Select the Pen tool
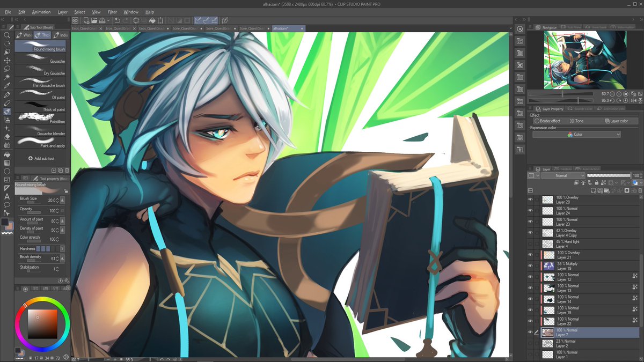Viewport: 644px width, 362px height. (7, 95)
